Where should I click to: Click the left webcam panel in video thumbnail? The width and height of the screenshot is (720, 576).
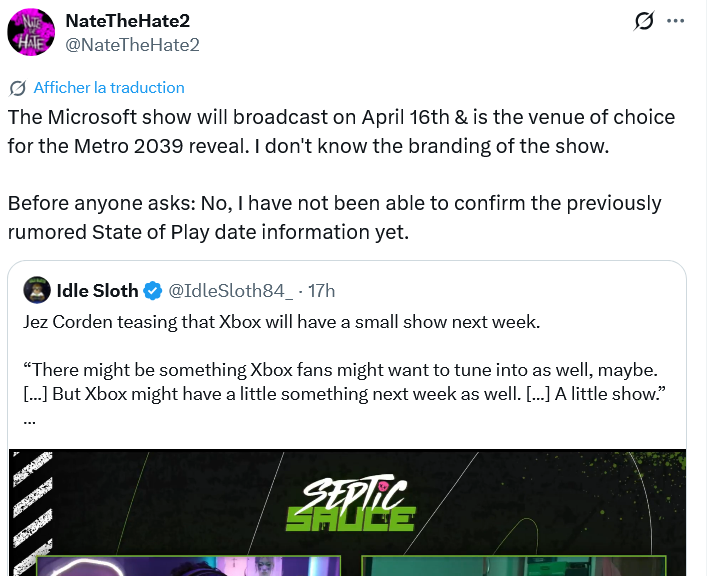coord(188,566)
